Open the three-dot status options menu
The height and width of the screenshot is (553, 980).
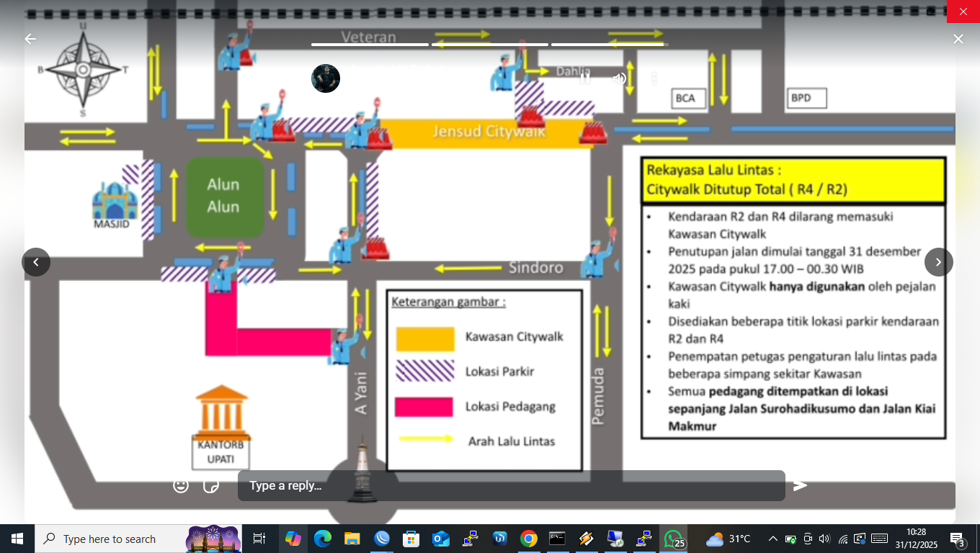tap(654, 78)
